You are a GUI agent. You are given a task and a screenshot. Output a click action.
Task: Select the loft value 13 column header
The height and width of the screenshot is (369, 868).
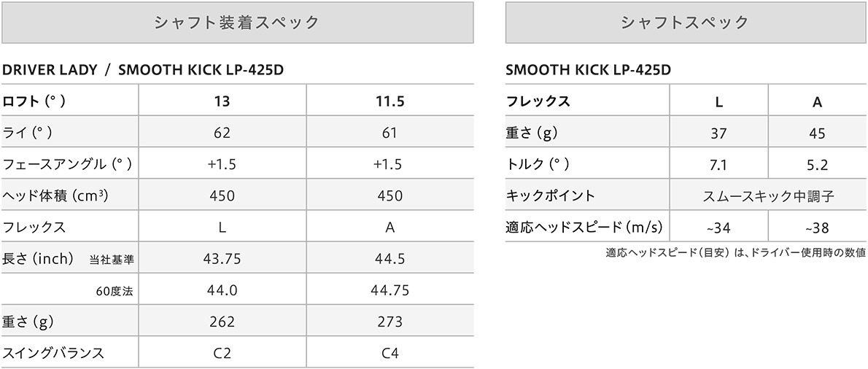222,101
